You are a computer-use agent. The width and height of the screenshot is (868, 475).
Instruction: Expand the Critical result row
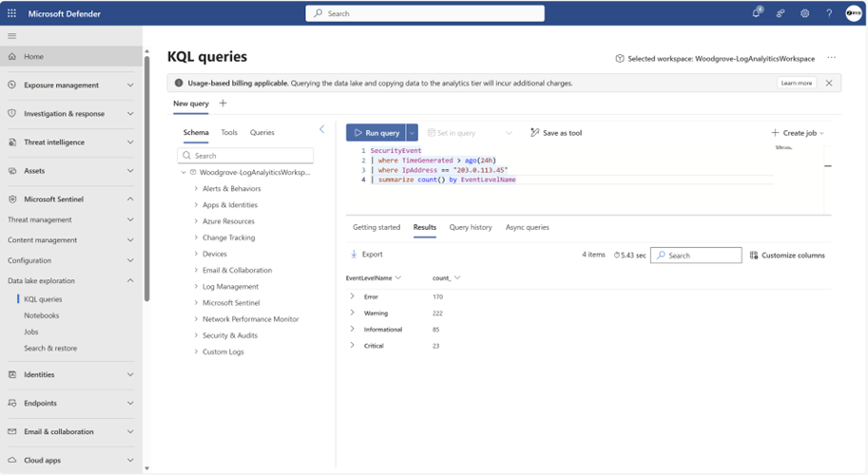[x=352, y=345]
